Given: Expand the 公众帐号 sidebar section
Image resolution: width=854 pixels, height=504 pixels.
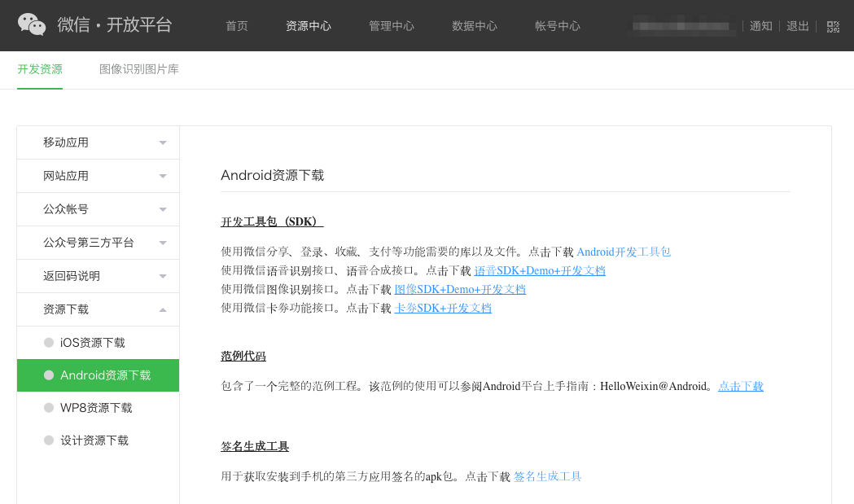Looking at the screenshot, I should (98, 208).
